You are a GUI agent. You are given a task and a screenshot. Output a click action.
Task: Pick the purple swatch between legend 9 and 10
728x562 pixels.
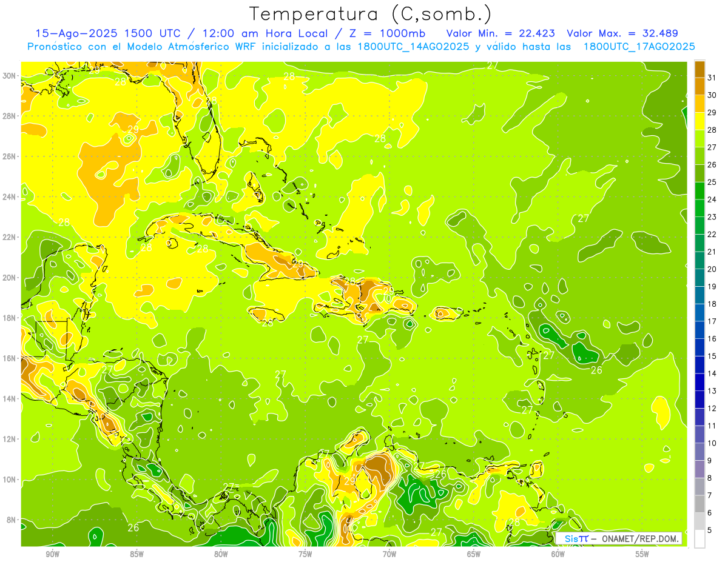tap(699, 452)
